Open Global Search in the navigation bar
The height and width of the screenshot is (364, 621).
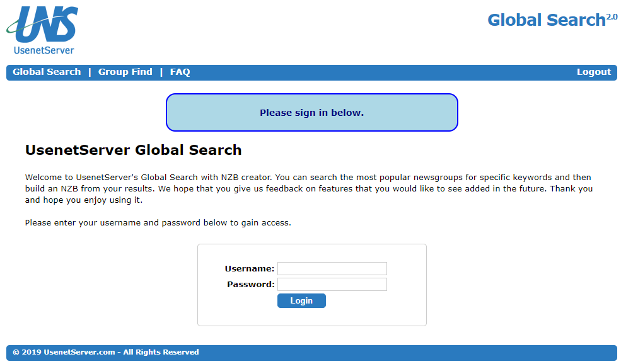(x=47, y=72)
